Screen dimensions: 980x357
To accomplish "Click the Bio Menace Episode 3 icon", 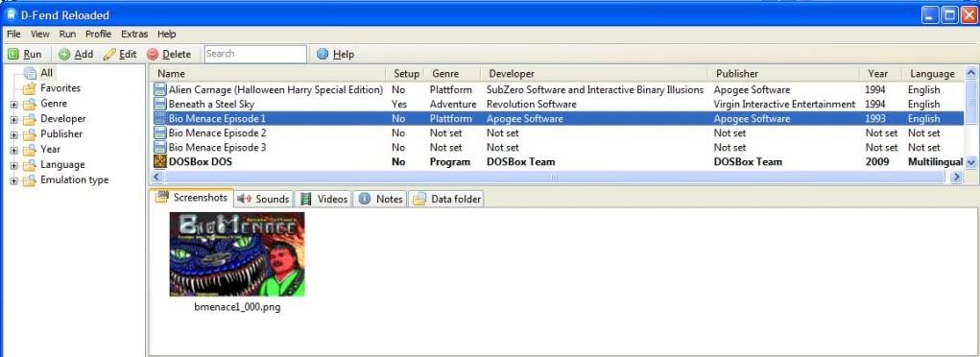I will [x=160, y=147].
